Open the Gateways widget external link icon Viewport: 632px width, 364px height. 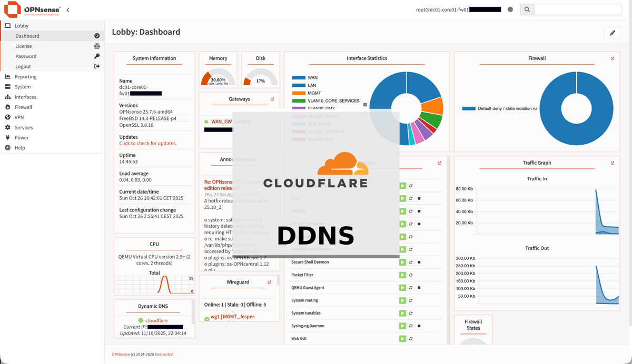point(272,98)
